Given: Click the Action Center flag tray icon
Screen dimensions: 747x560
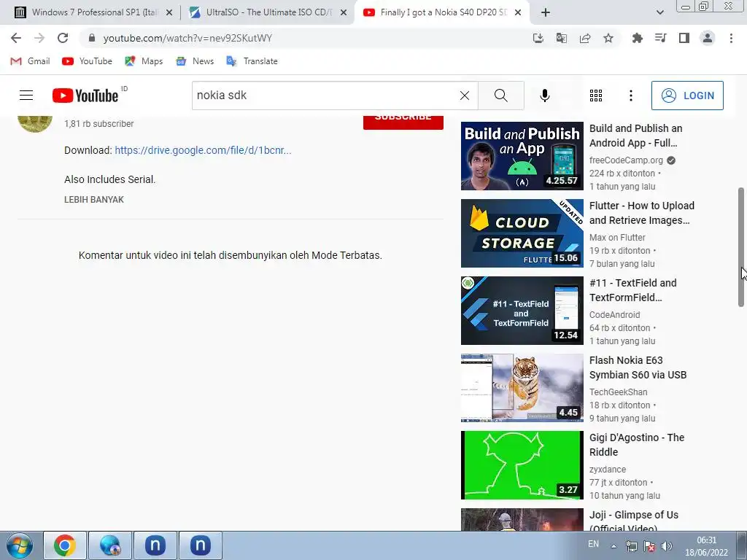Looking at the screenshot, I should [649, 546].
